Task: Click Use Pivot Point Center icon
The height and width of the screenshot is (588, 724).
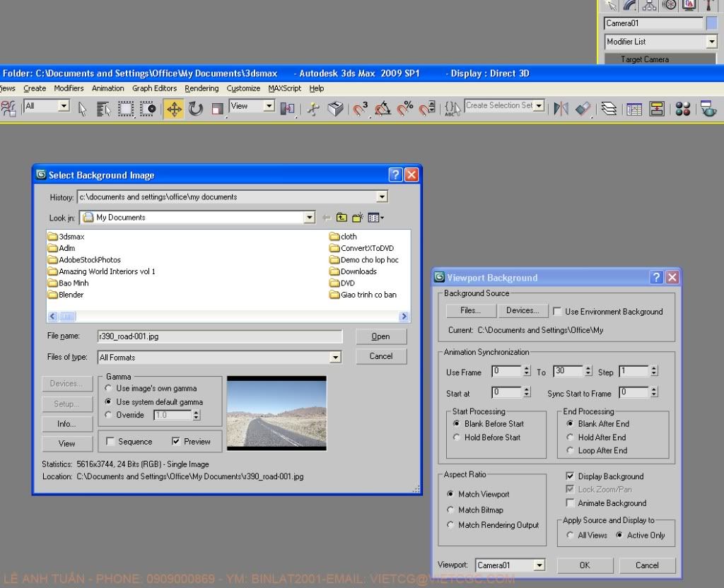Action: [x=287, y=109]
